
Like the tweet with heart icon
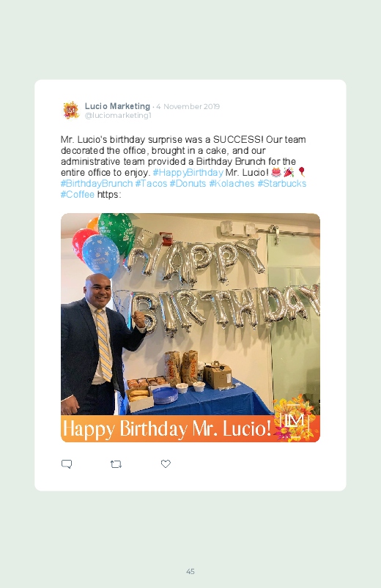click(x=166, y=464)
